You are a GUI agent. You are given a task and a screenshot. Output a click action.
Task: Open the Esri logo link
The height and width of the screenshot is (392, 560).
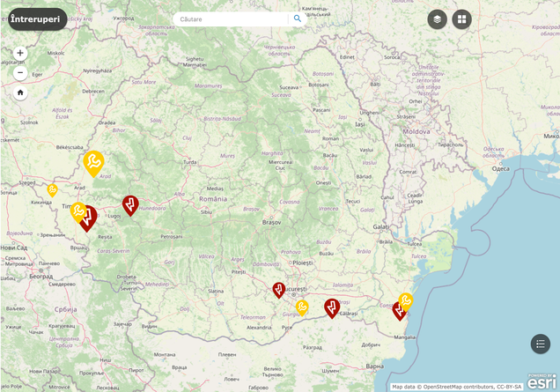coord(542,381)
